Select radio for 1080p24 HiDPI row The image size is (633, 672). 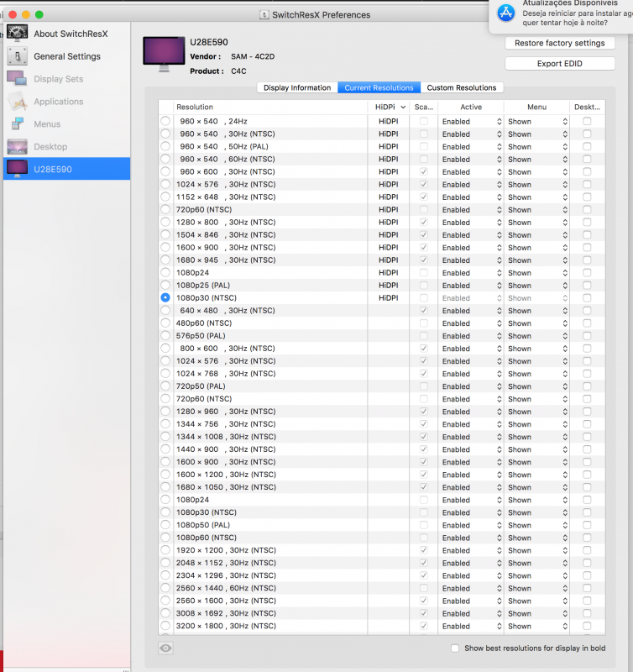(165, 272)
